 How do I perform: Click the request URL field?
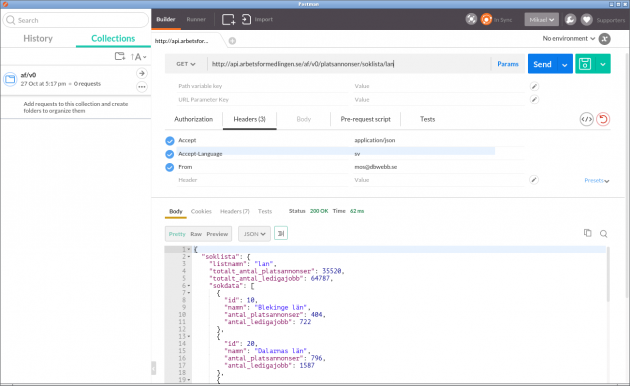pos(349,64)
